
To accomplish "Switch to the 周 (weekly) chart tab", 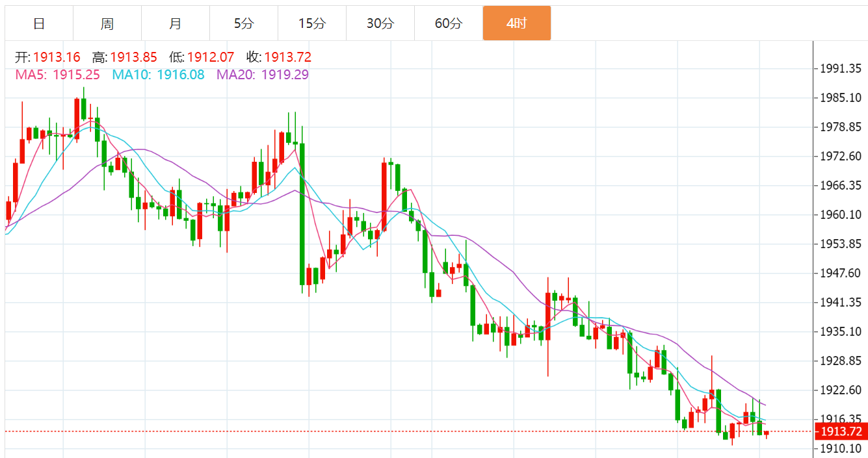I will click(x=107, y=23).
